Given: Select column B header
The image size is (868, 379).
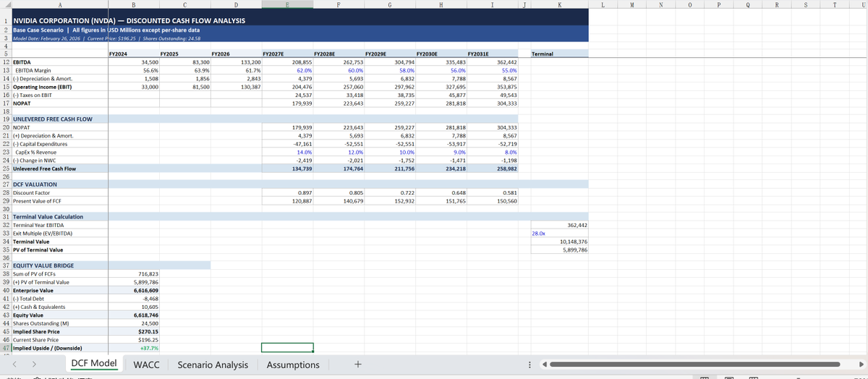Looking at the screenshot, I should coord(133,4).
